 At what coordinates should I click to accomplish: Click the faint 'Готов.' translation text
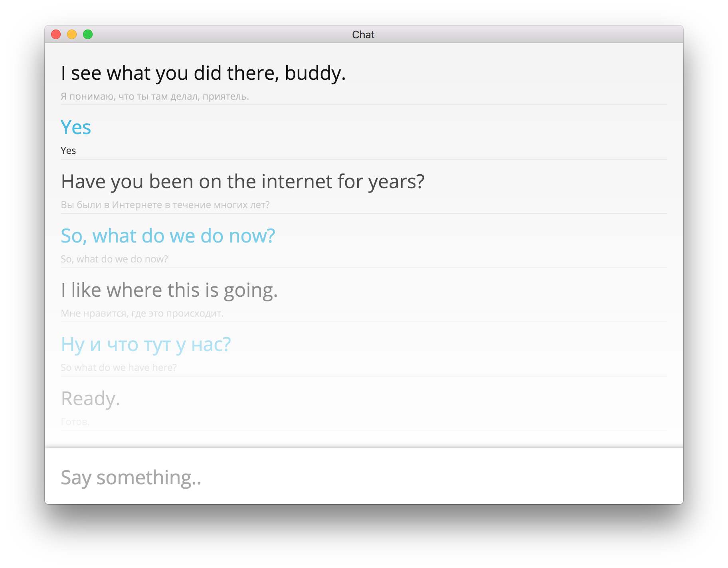(x=75, y=422)
